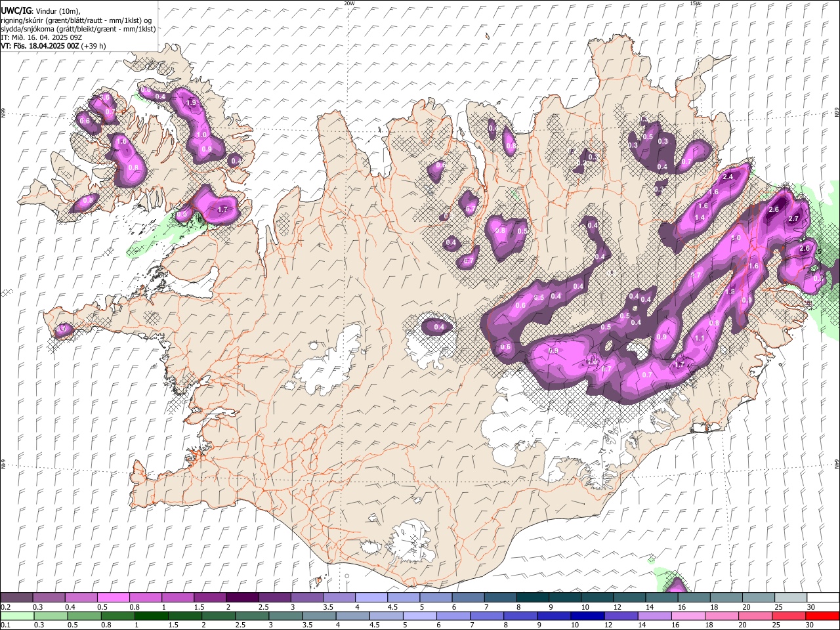Click the '0.1' label under the lower rain scale
This screenshot has height=630, width=840.
[5, 625]
